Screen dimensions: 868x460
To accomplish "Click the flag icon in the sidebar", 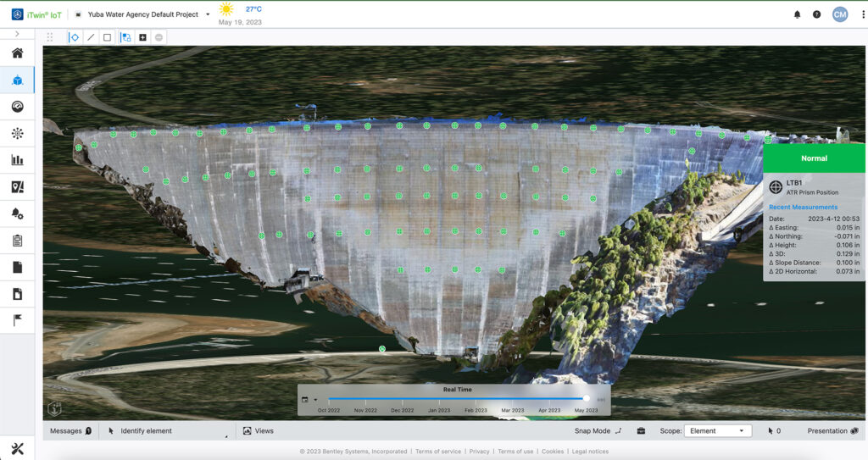I will [17, 320].
